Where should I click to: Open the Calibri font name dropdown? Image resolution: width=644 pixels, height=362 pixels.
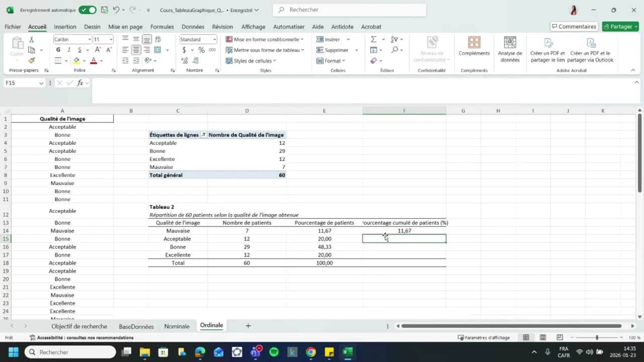coord(90,39)
